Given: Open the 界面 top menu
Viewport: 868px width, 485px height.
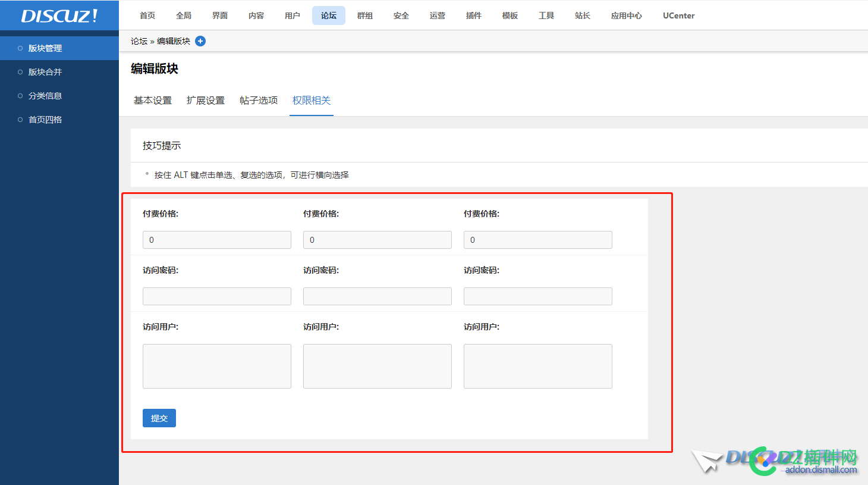Looking at the screenshot, I should (x=220, y=15).
